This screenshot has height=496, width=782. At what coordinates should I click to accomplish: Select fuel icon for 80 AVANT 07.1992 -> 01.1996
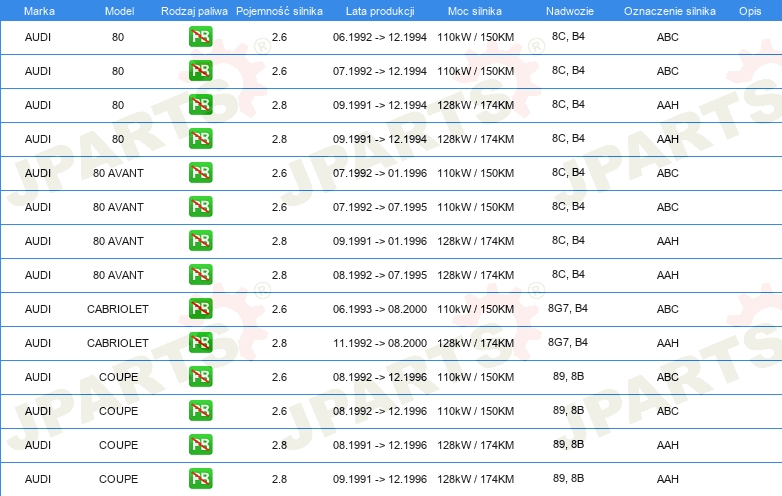click(x=200, y=173)
